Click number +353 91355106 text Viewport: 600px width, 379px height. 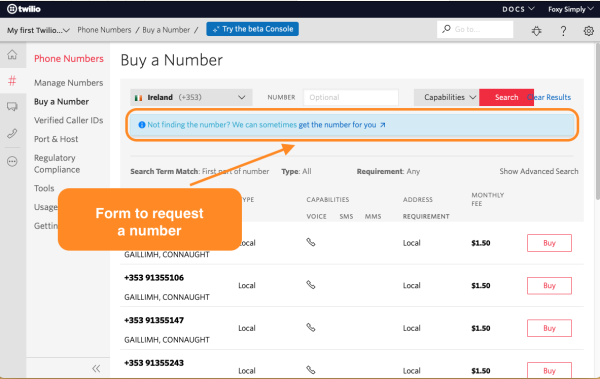pyautogui.click(x=154, y=278)
